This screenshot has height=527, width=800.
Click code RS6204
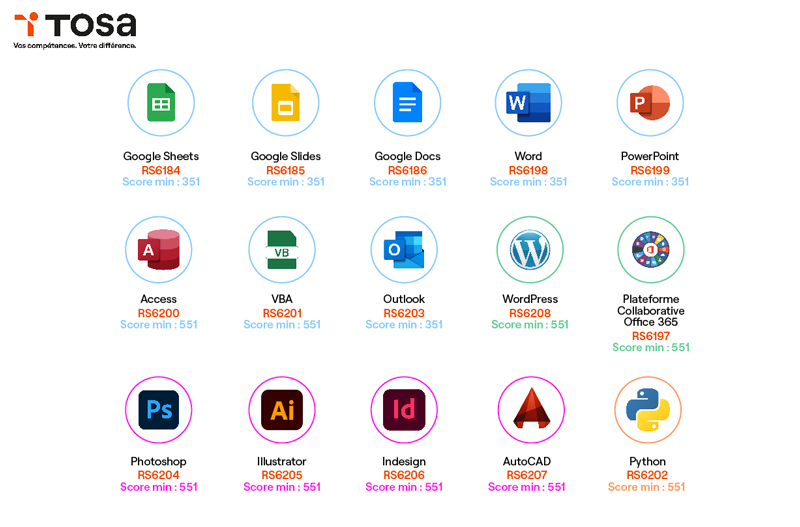pos(159,475)
